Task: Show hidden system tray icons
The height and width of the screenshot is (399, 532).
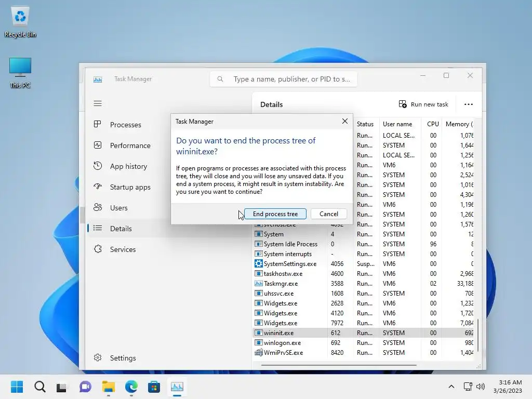Action: pyautogui.click(x=451, y=387)
